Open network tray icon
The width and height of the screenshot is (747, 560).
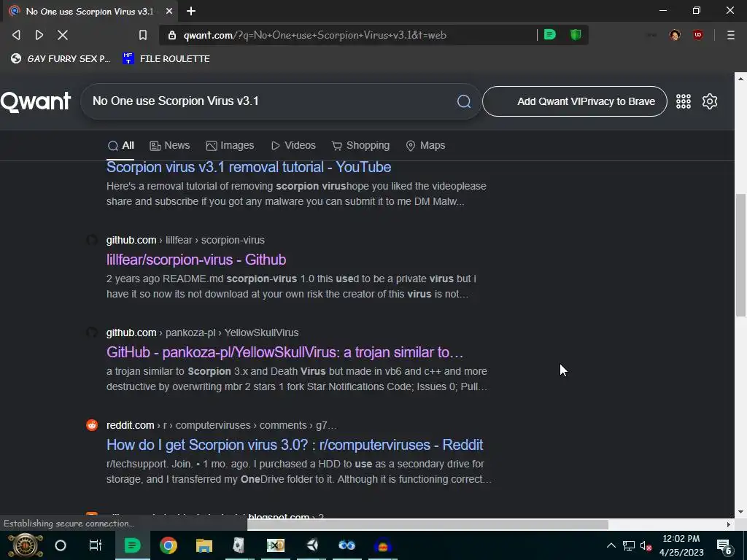pos(628,545)
